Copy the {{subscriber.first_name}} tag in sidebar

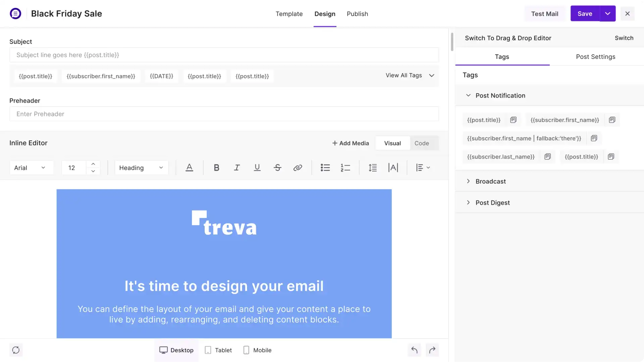coord(612,120)
